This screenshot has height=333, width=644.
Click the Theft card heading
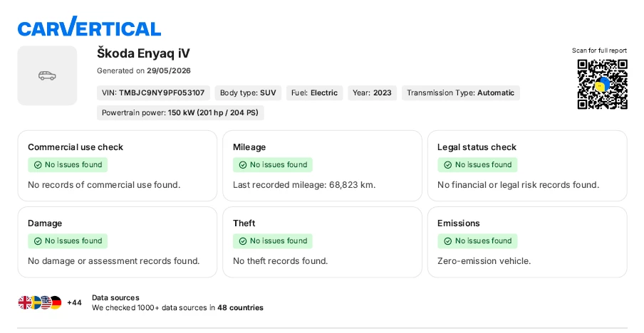pos(244,223)
